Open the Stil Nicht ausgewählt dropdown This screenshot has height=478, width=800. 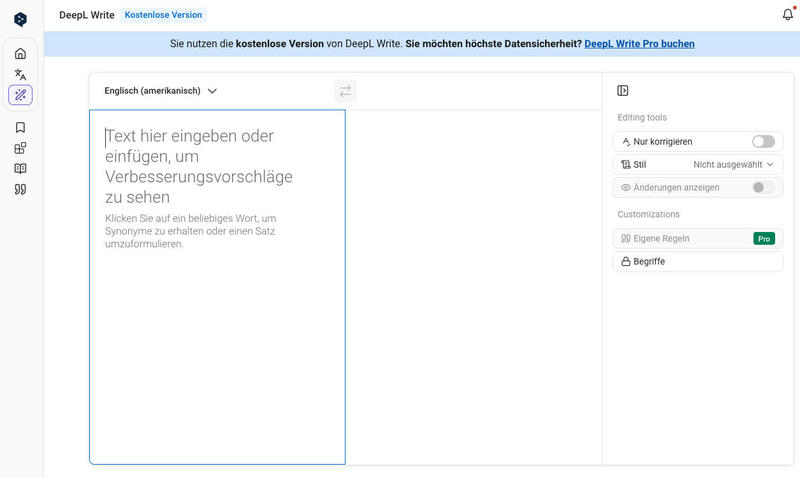733,164
